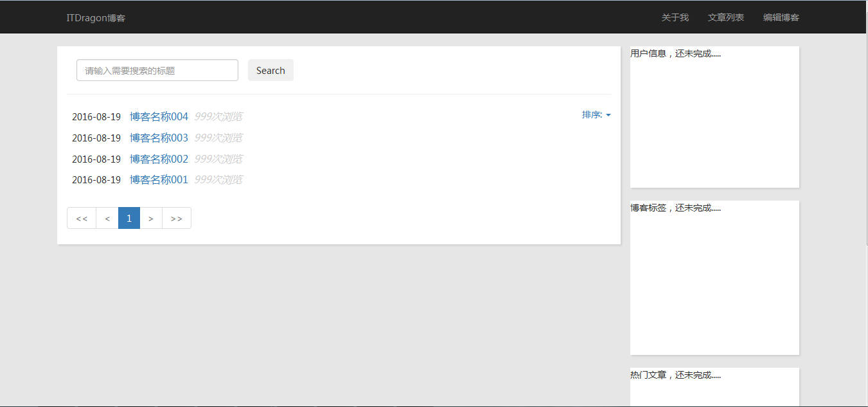Viewport: 868px width, 407px height.
Task: Open blog post 博客名称003
Action: click(x=159, y=138)
